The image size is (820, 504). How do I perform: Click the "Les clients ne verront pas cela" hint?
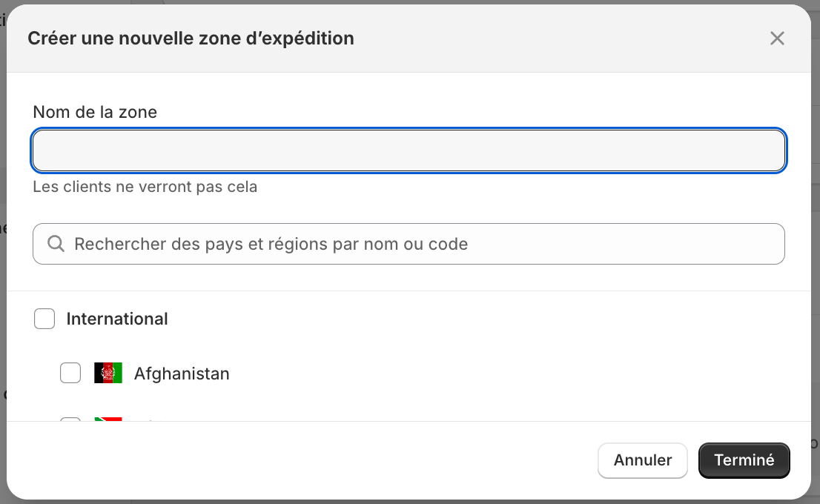coord(145,187)
